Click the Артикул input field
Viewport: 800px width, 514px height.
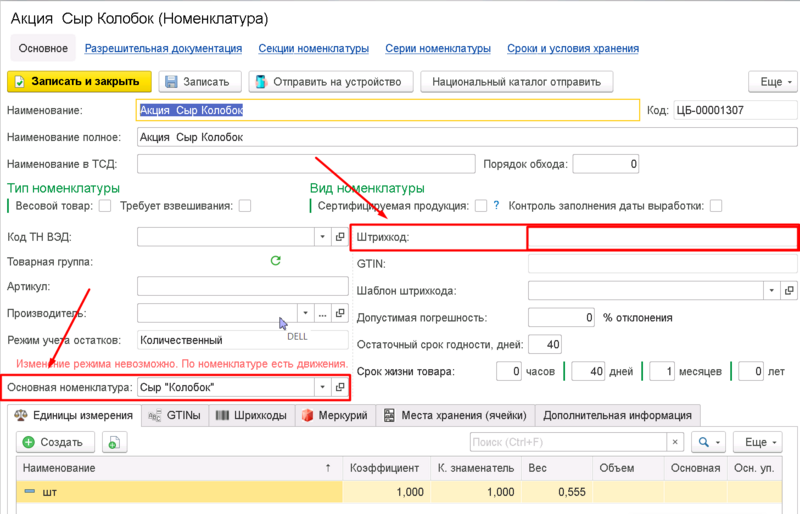point(243,286)
